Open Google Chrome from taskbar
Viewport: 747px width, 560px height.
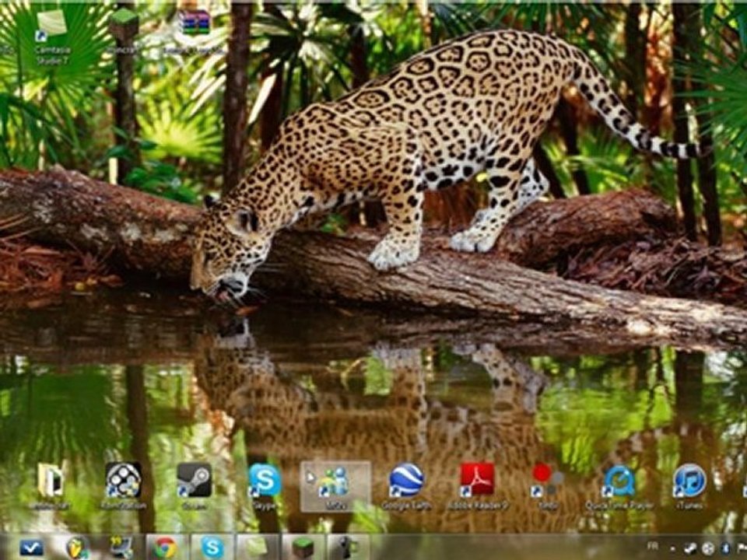click(165, 548)
